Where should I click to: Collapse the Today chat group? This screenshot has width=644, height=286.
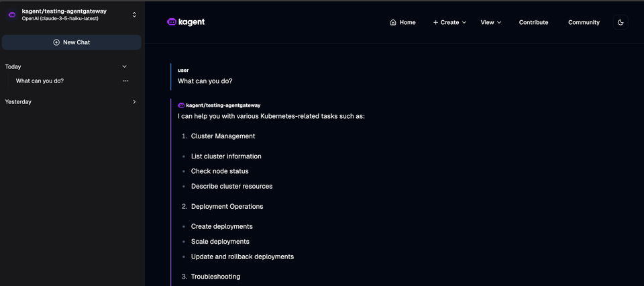(125, 66)
